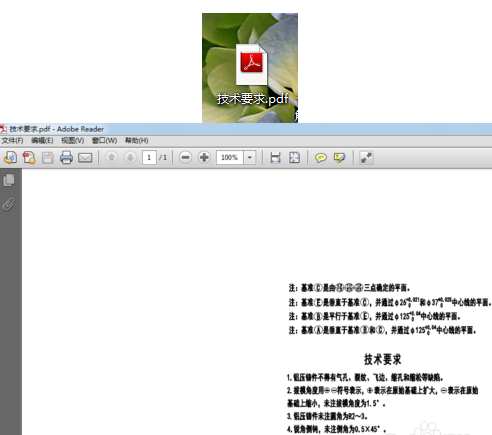Click the note '注:基准C是由...三点确定的平面'
The height and width of the screenshot is (435, 492).
pyautogui.click(x=349, y=287)
